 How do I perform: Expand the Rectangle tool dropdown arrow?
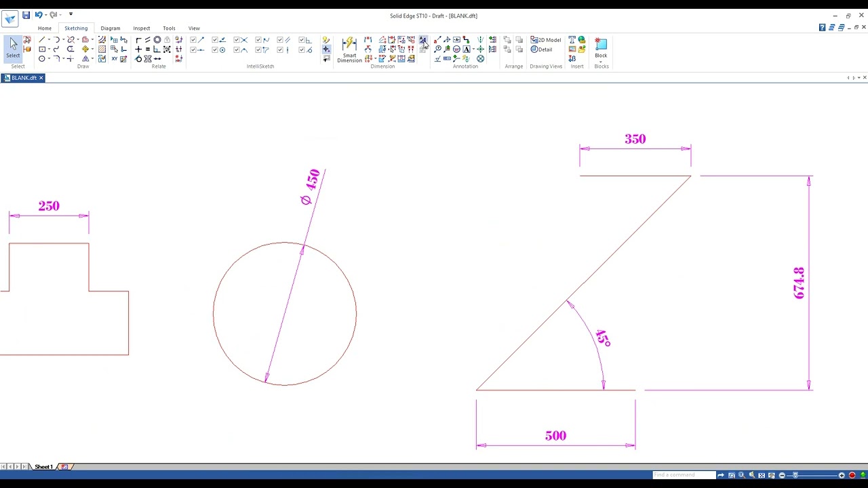49,49
